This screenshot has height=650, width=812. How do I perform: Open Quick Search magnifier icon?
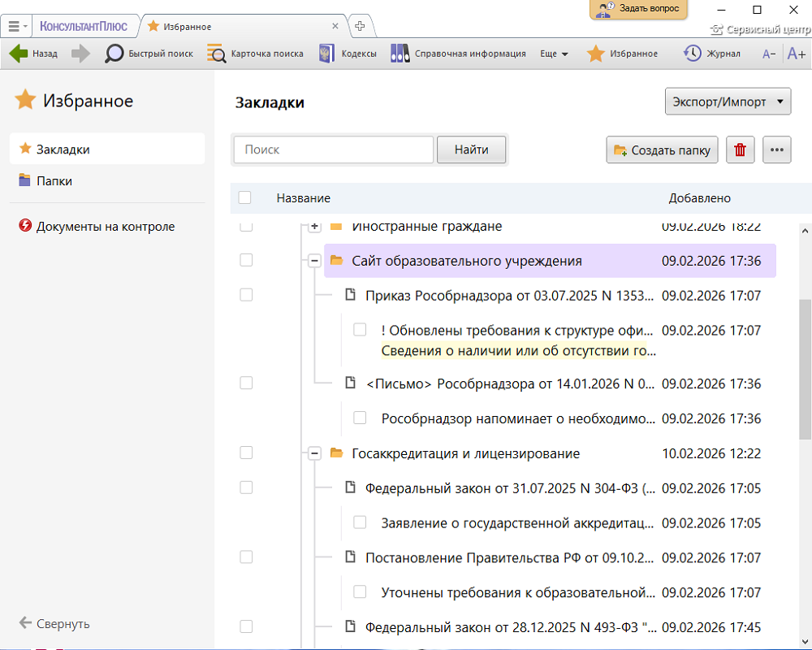click(x=114, y=54)
